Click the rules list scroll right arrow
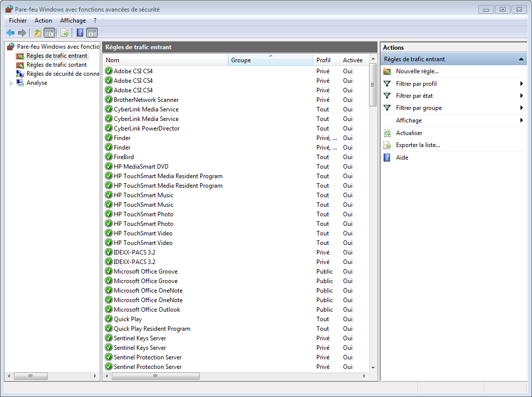 (x=365, y=376)
